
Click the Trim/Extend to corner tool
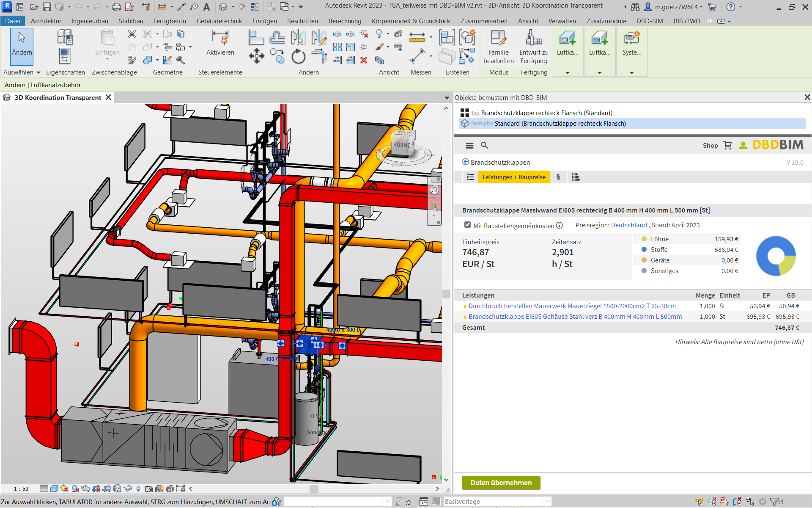(x=319, y=56)
